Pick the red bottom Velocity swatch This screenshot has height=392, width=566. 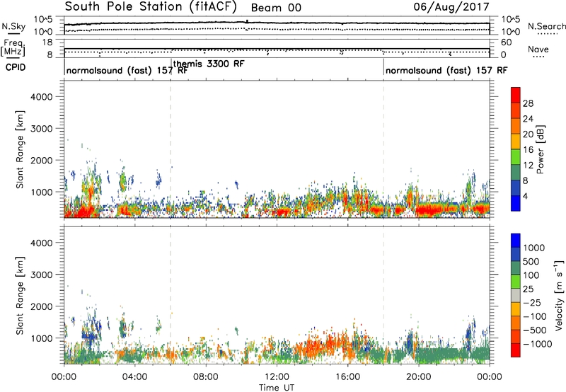(x=516, y=350)
